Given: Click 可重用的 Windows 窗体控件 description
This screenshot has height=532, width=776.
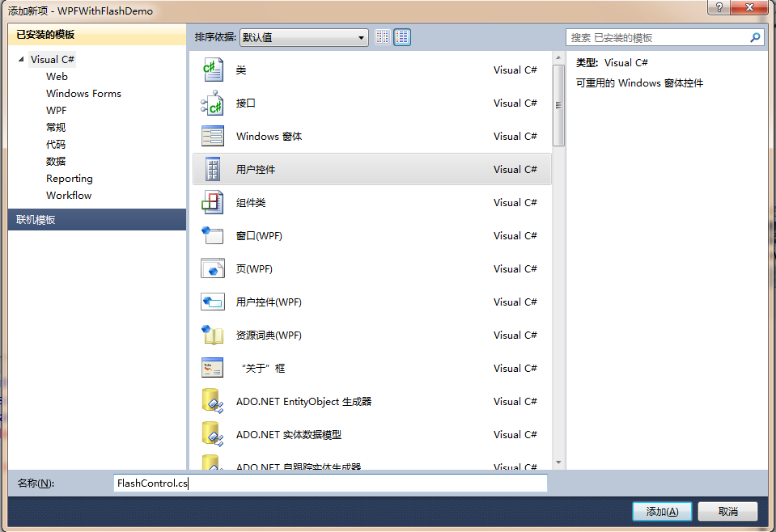Looking at the screenshot, I should click(x=639, y=83).
